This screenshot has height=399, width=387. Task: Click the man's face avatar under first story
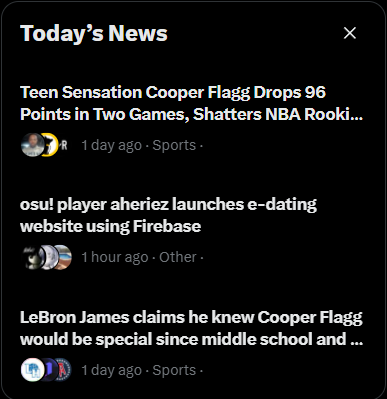point(32,145)
